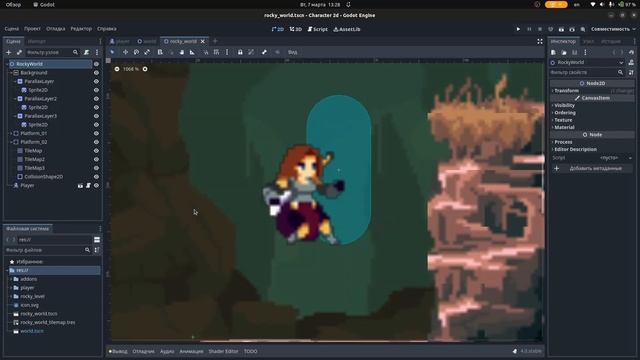This screenshot has width=640, height=360.
Task: Select the Pan Mode hand tool
Action: 182,52
